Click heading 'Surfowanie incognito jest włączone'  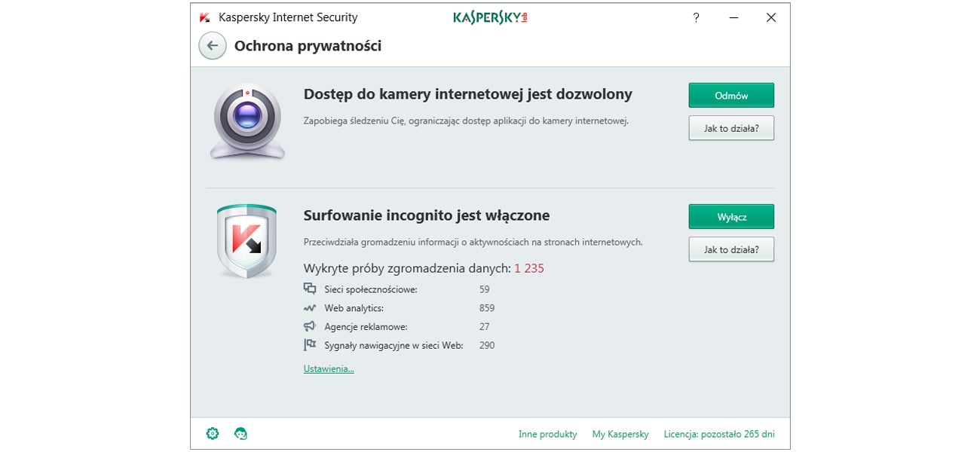pyautogui.click(x=427, y=215)
